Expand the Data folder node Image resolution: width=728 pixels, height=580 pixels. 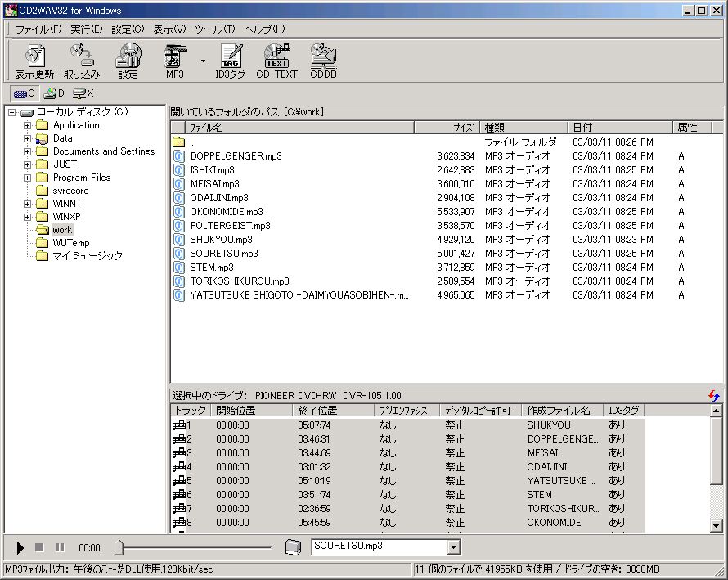coord(27,138)
